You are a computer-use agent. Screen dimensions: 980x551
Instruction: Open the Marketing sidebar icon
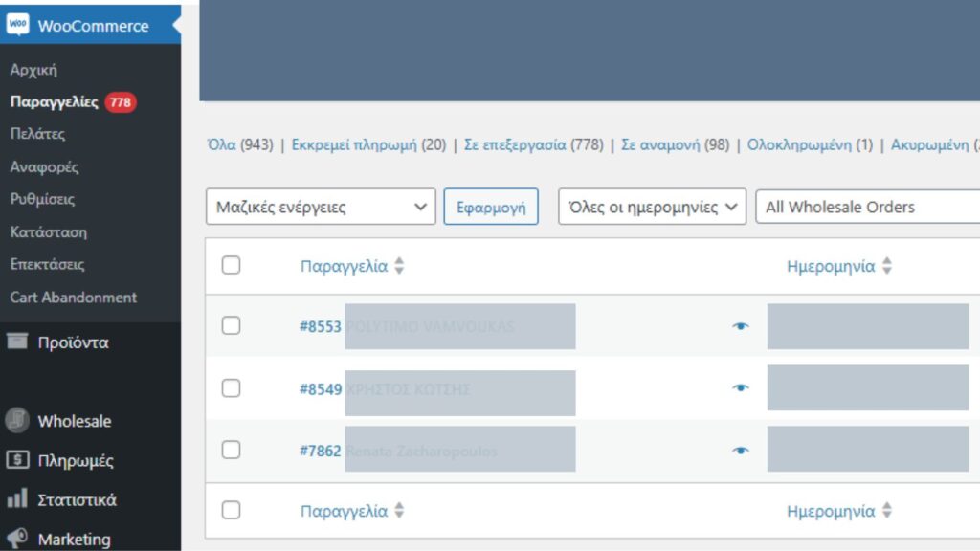15,537
